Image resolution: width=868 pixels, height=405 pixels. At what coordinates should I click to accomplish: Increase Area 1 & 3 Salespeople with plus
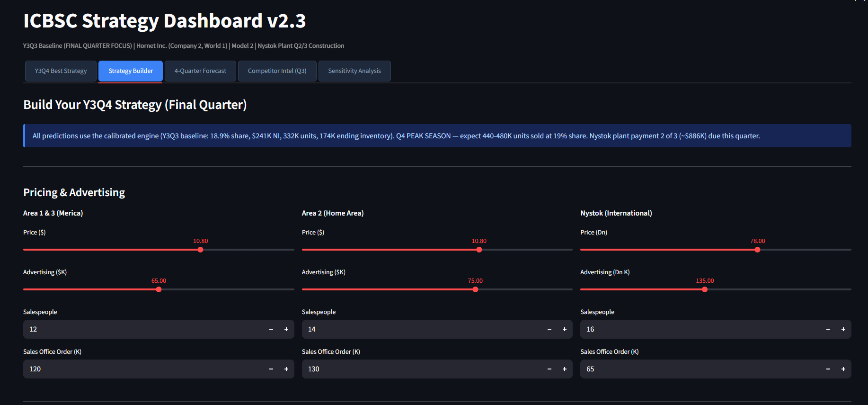click(286, 329)
